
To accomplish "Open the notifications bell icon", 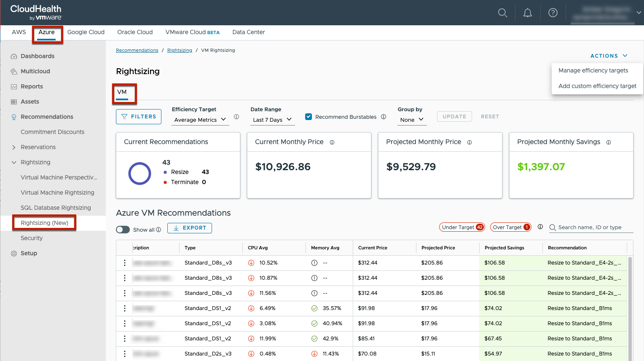I will coord(527,13).
